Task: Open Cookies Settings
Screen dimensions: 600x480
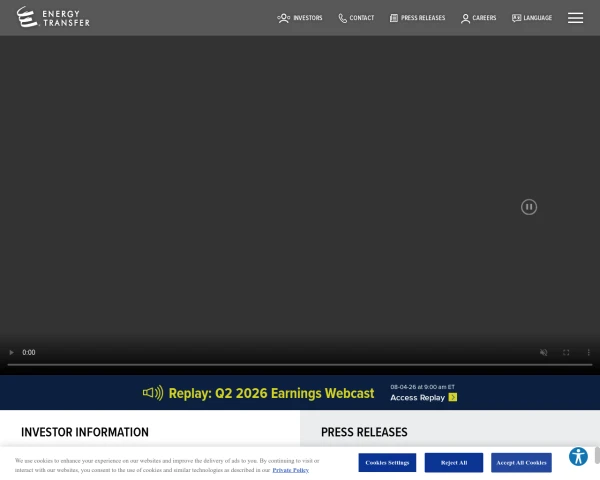Action: [387, 462]
